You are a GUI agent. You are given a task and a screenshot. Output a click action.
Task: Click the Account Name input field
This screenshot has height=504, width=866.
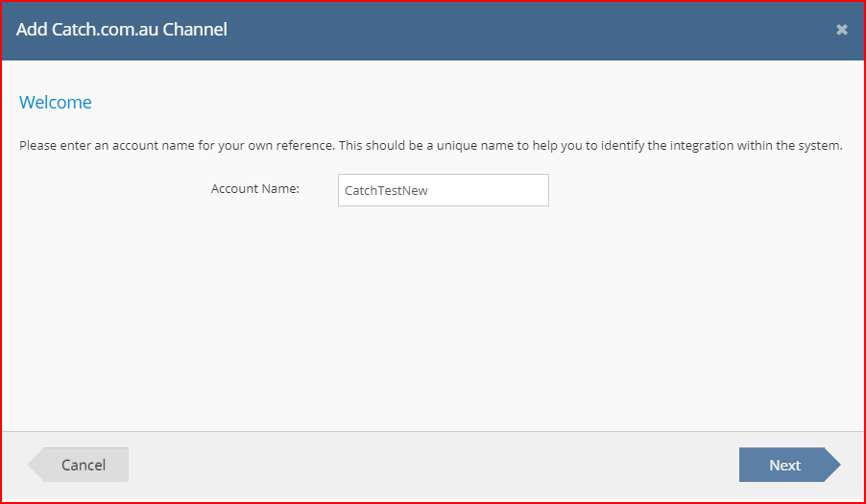pyautogui.click(x=443, y=190)
